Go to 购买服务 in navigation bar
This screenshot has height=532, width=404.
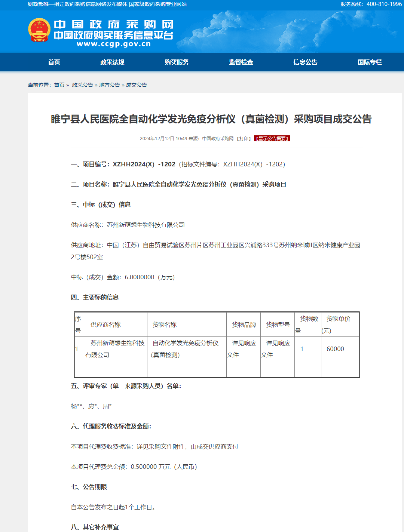tap(177, 62)
